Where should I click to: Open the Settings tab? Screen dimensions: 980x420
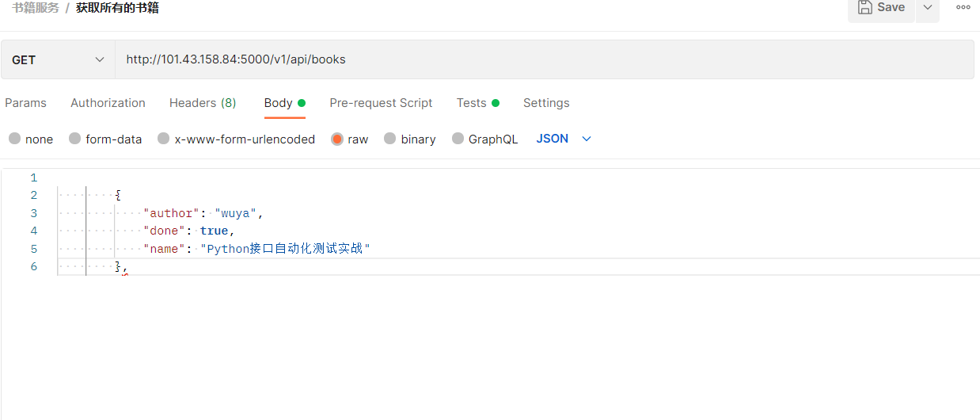(546, 103)
